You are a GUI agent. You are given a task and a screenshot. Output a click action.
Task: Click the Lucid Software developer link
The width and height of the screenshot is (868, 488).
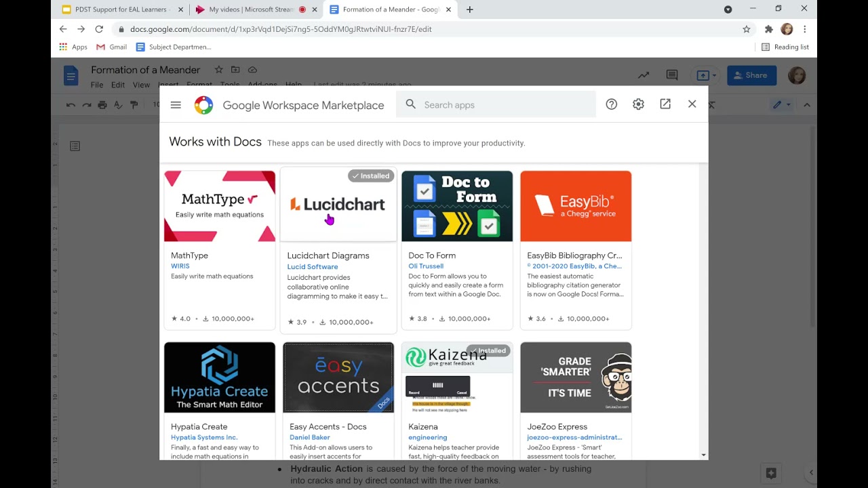pos(313,267)
